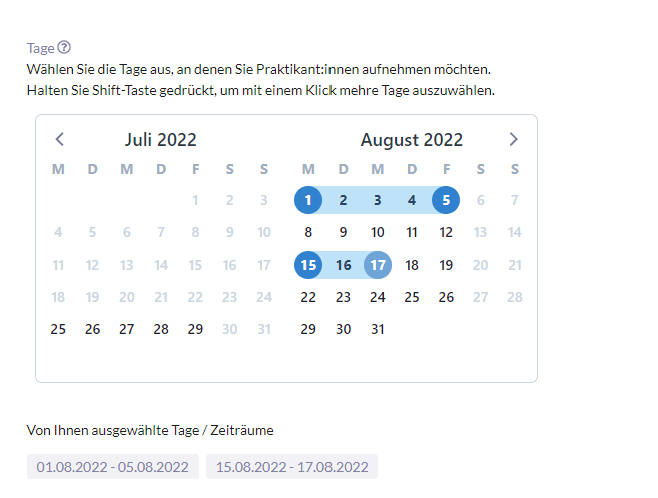This screenshot has height=498, width=658.
Task: Pick August 26 in the calendar
Action: click(446, 297)
